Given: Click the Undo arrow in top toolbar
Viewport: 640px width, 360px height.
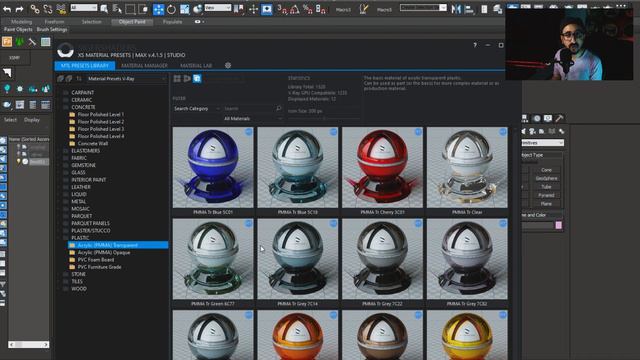Looking at the screenshot, I should pyautogui.click(x=7, y=9).
